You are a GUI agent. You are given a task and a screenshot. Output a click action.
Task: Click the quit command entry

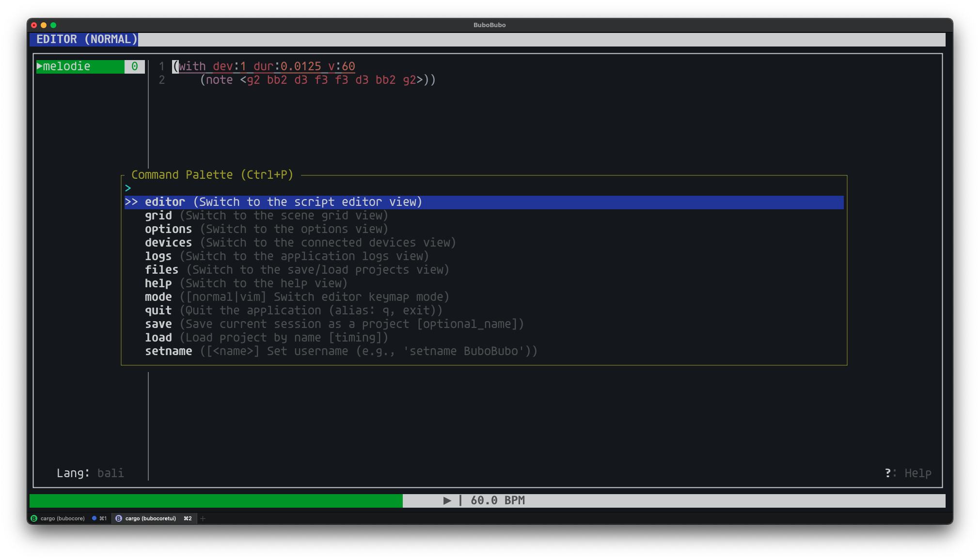(158, 311)
